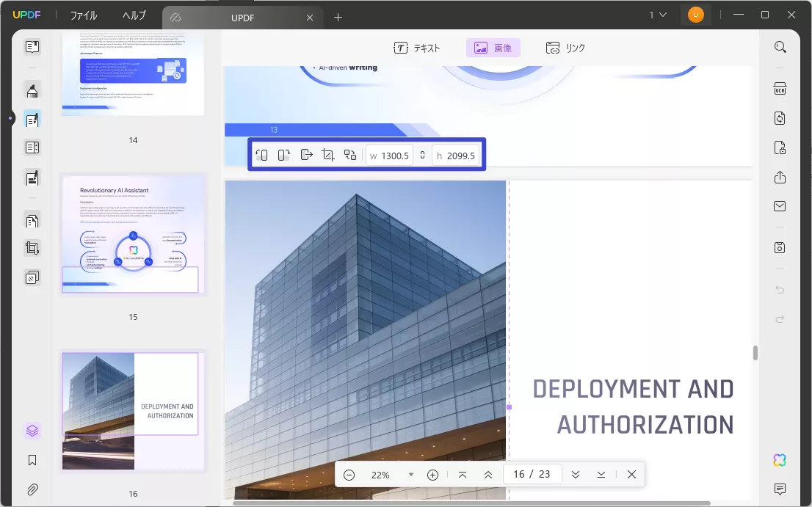Open the Fill and Sign tool

click(32, 178)
